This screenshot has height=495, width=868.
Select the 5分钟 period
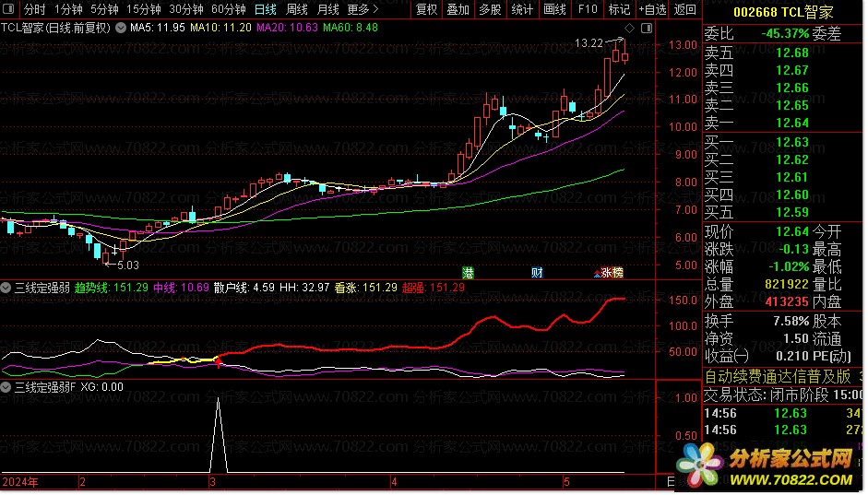[x=104, y=9]
